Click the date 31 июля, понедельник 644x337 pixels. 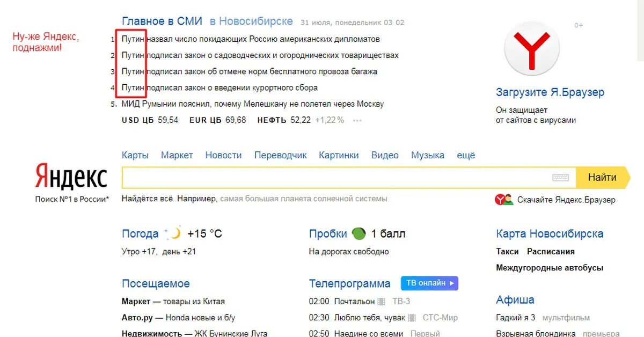[341, 23]
